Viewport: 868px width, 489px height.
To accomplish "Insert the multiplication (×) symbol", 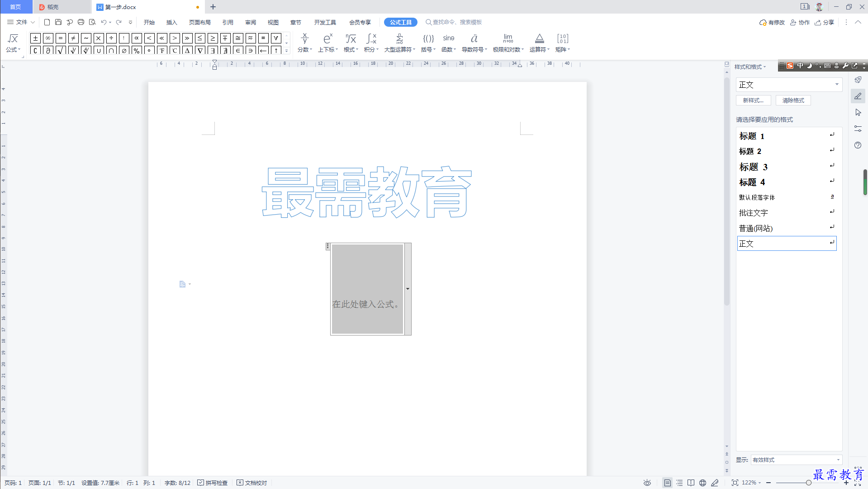I will click(x=99, y=38).
